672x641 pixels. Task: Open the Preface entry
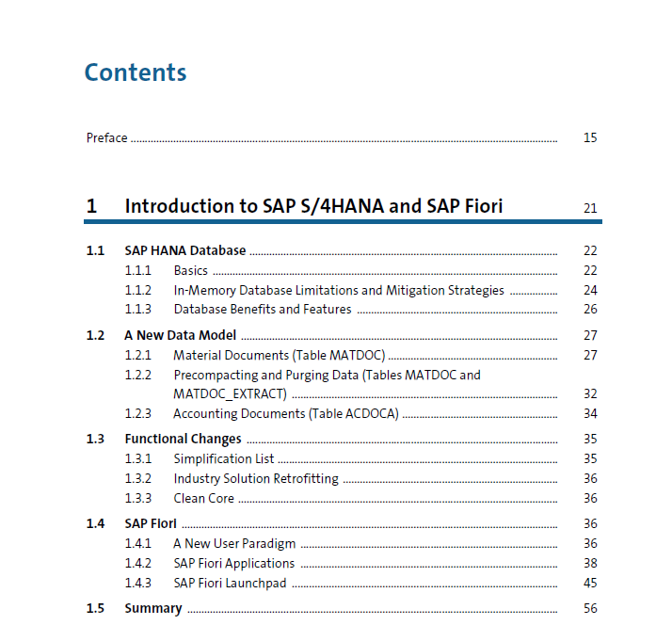click(x=106, y=138)
